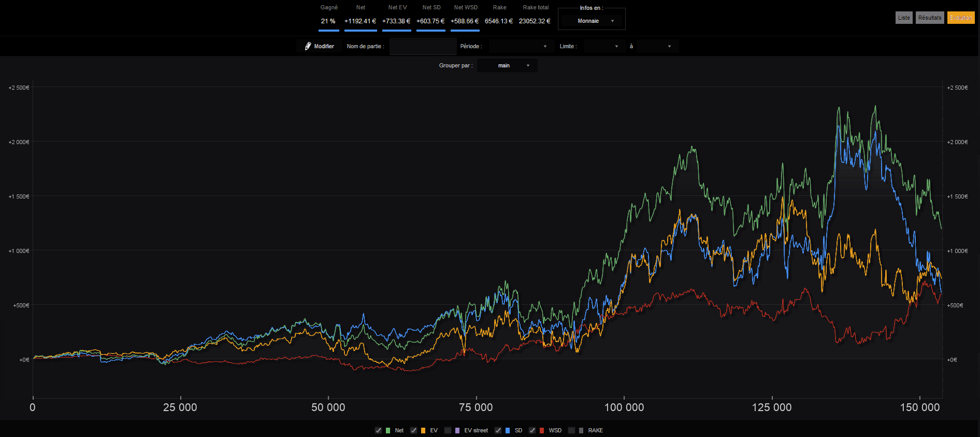Screen dimensions: 980x437
Task: Click the right '+1 000€' y-axis label
Action: pos(957,251)
